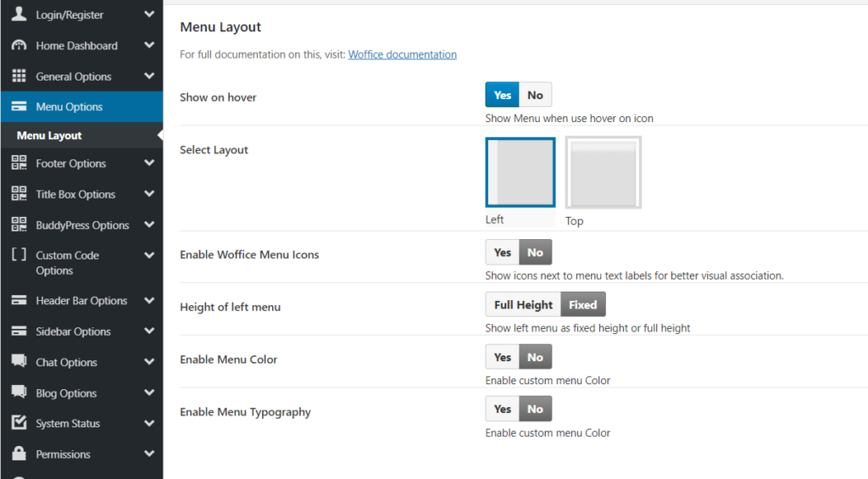Set Show on hover to No

coord(535,95)
